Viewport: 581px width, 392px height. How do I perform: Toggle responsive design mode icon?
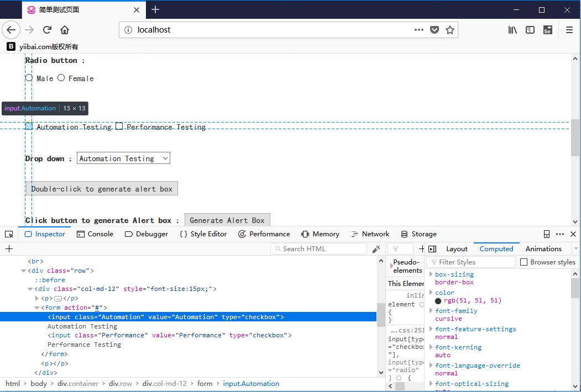click(547, 234)
